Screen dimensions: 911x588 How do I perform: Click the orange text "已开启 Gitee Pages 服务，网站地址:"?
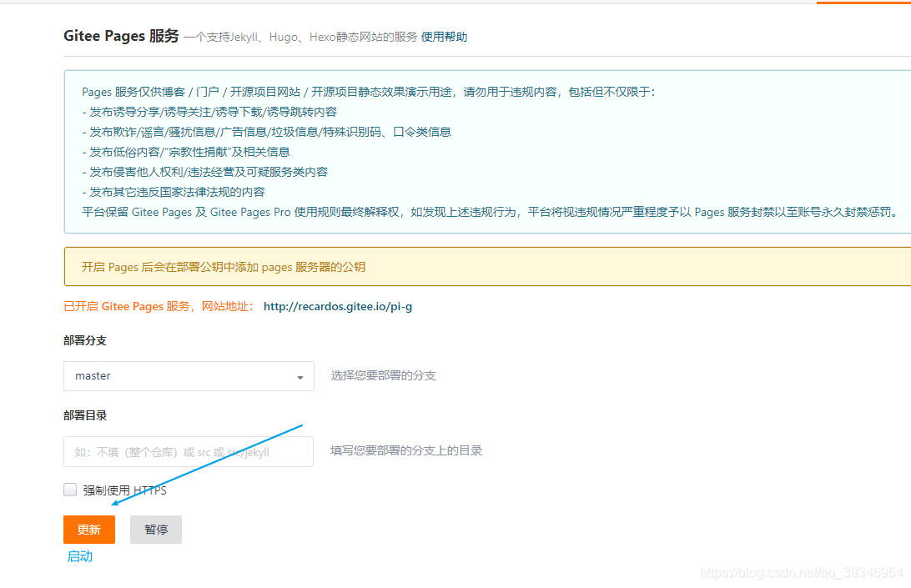pos(159,306)
